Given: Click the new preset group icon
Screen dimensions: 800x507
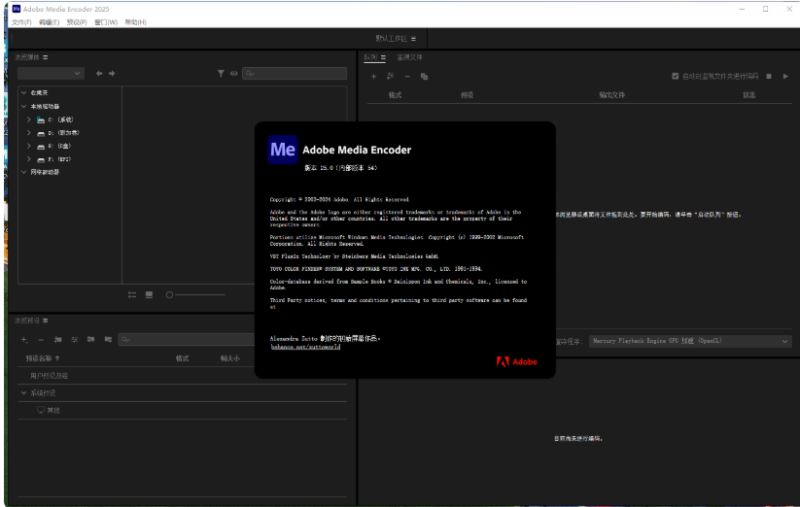Looking at the screenshot, I should click(58, 339).
